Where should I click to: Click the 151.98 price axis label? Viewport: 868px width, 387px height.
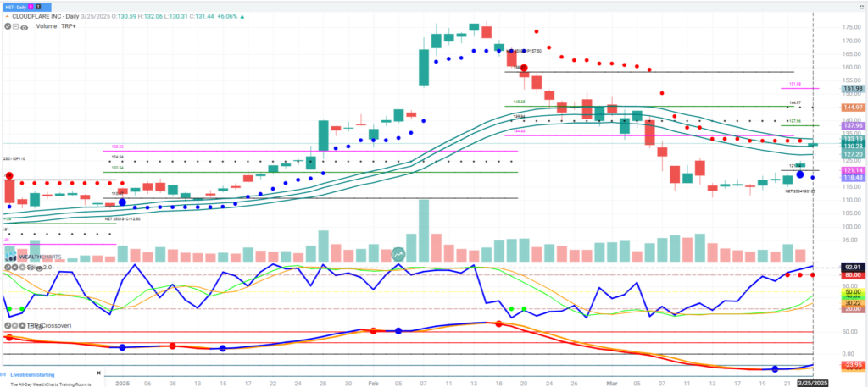853,88
